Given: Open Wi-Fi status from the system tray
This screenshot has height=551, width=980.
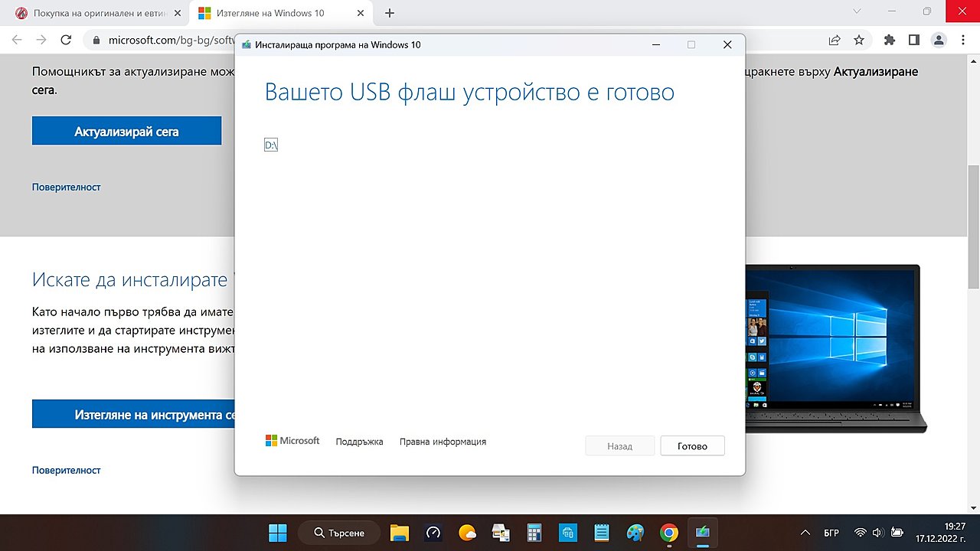Looking at the screenshot, I should click(861, 532).
